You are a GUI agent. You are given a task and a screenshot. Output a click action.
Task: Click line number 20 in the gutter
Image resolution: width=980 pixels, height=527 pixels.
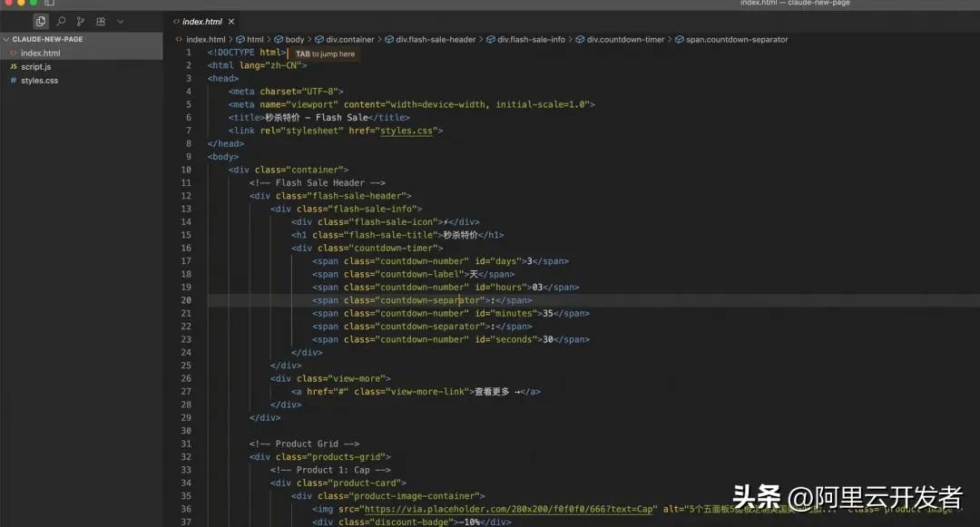coord(186,300)
